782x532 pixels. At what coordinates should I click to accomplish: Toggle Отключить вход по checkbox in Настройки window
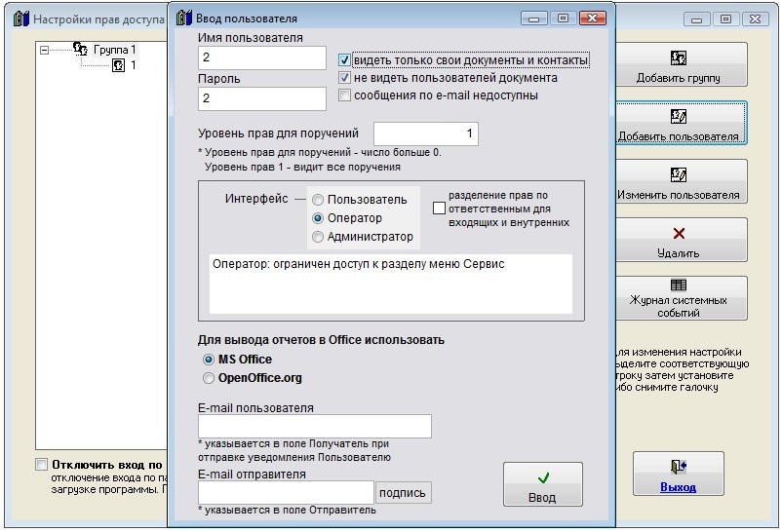click(x=41, y=465)
